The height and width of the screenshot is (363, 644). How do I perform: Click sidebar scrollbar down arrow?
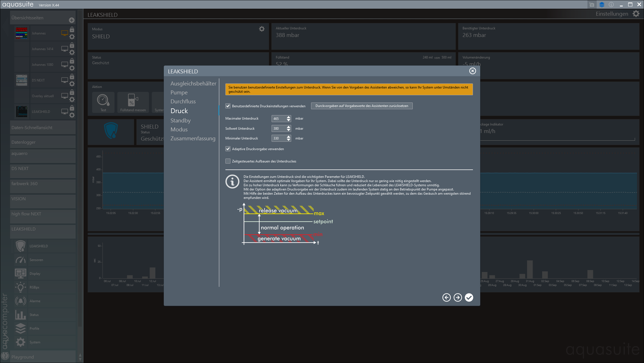[x=80, y=359]
